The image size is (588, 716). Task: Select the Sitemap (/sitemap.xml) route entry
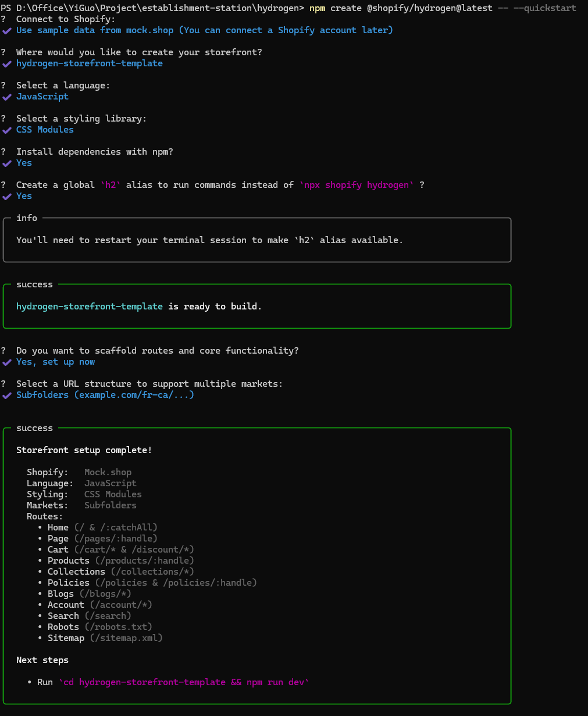click(x=105, y=638)
